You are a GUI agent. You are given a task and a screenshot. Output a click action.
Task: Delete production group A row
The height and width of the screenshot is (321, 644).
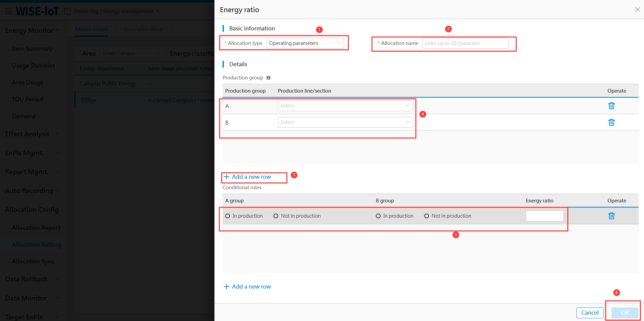point(611,106)
